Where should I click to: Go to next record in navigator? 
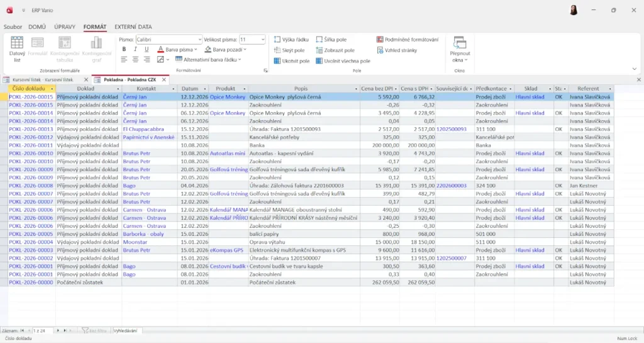tap(58, 330)
